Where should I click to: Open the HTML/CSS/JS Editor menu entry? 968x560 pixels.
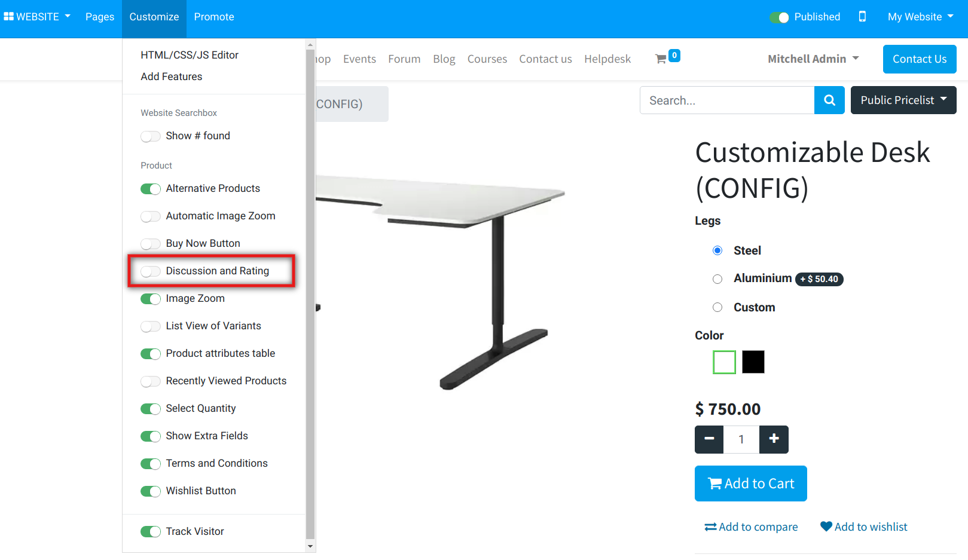[x=190, y=55]
